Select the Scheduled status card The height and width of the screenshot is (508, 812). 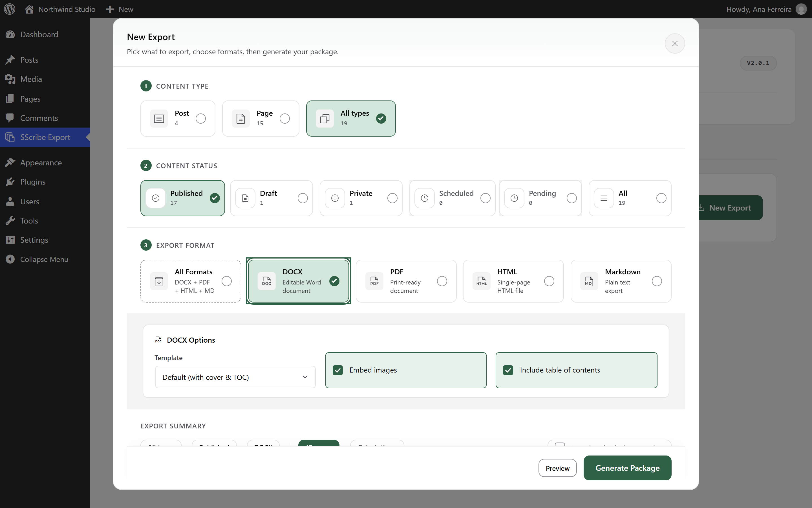[x=452, y=198]
